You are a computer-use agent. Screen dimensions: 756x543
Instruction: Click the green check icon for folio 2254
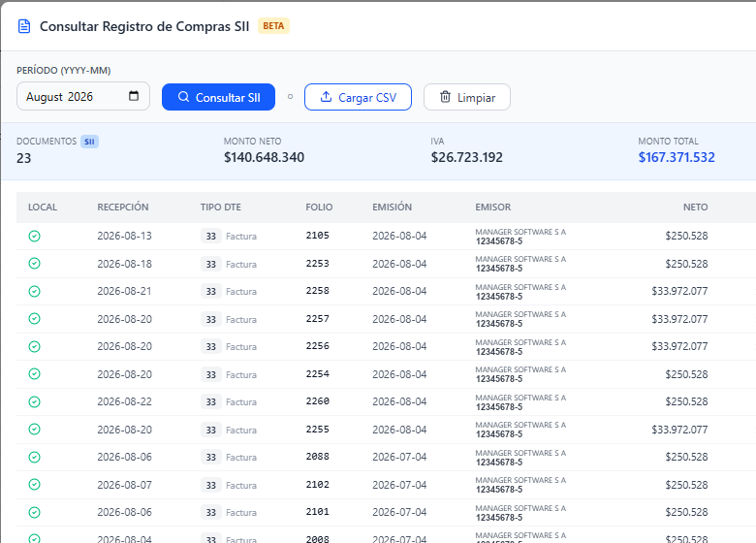pos(34,374)
